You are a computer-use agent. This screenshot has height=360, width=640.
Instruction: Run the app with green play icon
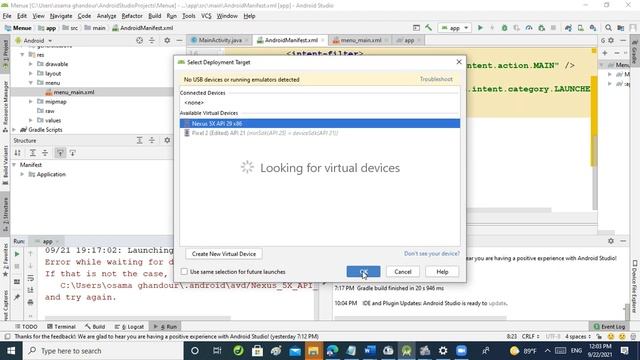[x=480, y=28]
